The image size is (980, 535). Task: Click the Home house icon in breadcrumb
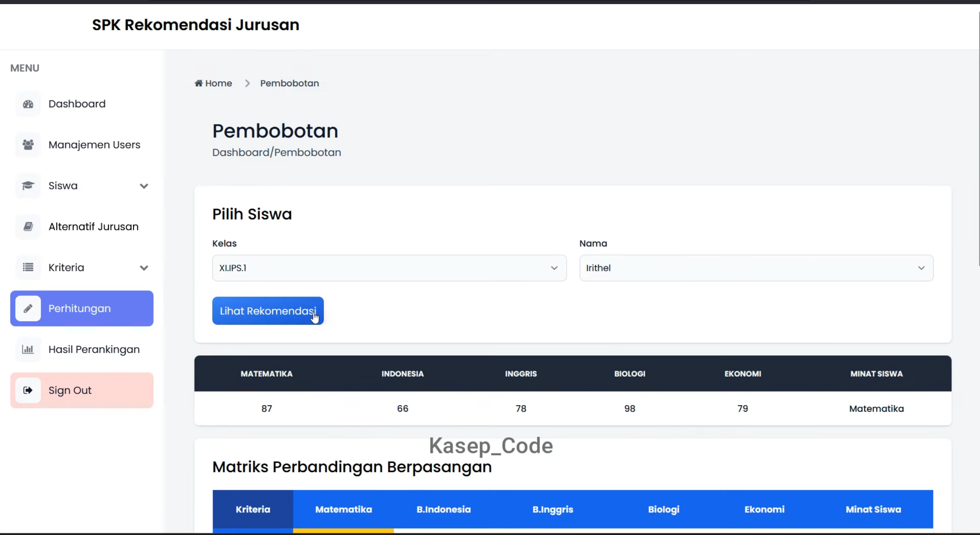(199, 83)
